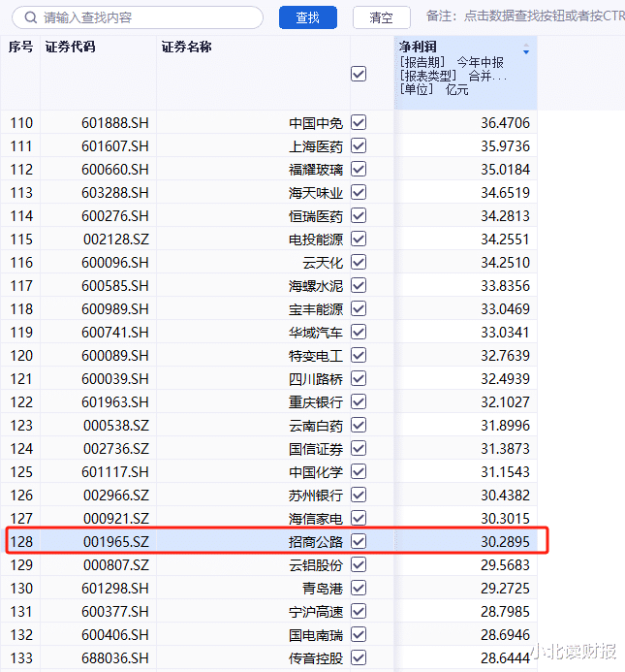Uncheck the checkbox for 福耀玻璃
This screenshot has width=625, height=672.
pyautogui.click(x=359, y=169)
